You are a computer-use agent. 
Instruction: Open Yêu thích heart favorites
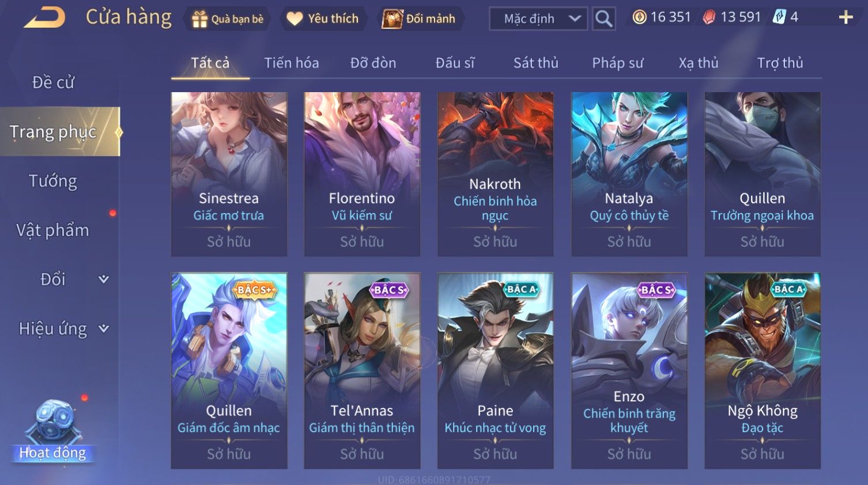coord(295,18)
